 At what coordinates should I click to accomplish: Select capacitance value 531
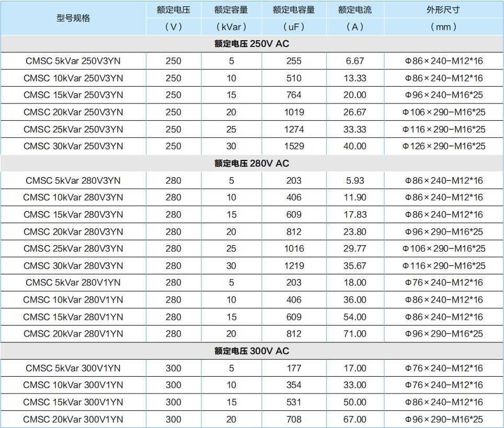point(294,402)
